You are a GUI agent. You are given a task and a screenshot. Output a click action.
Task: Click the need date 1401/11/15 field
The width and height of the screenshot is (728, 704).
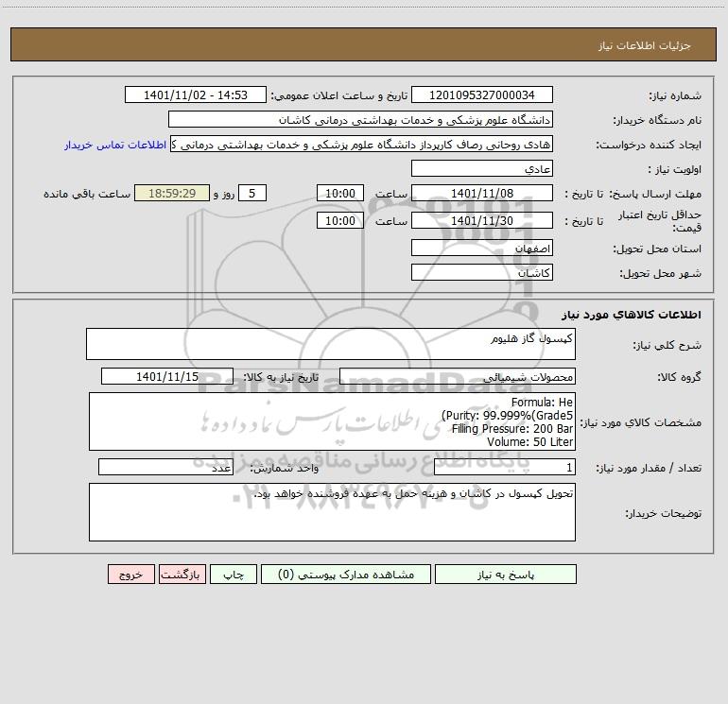167,376
